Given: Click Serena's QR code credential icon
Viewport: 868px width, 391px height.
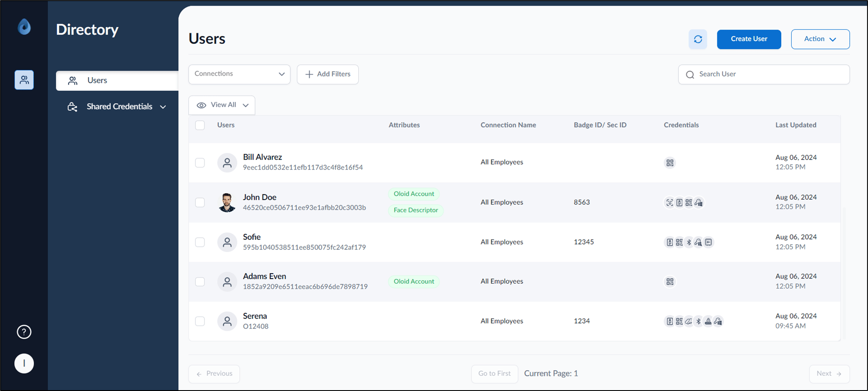Looking at the screenshot, I should tap(679, 321).
